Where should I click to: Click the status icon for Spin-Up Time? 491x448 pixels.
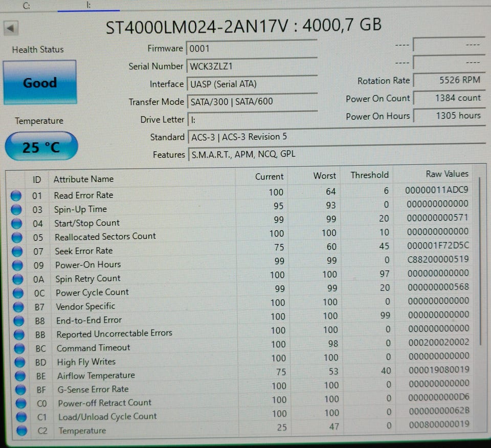(x=16, y=209)
